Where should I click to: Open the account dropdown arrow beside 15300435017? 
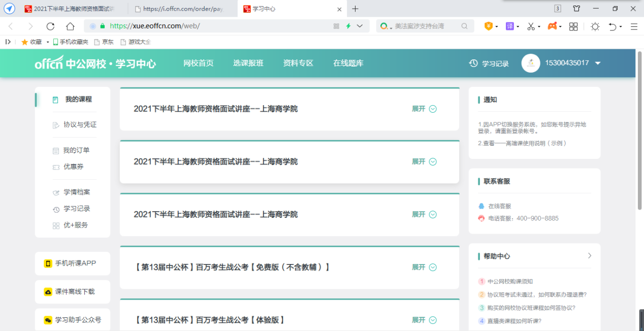pos(598,63)
